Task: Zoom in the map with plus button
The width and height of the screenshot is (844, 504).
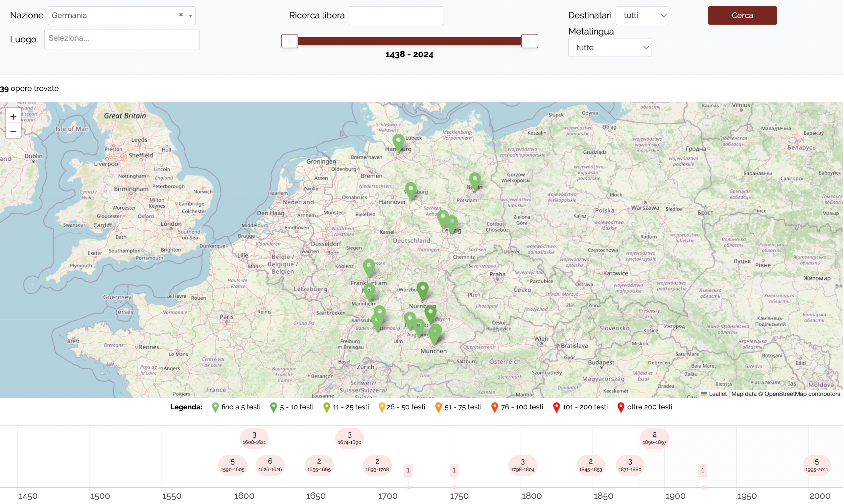Action: click(13, 117)
